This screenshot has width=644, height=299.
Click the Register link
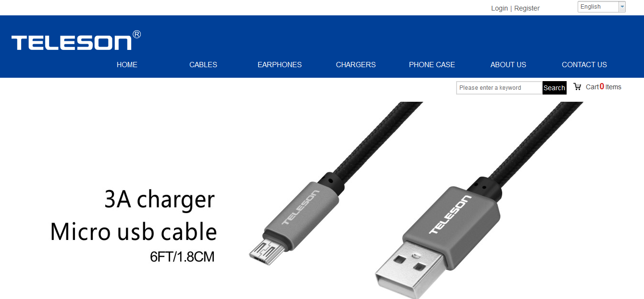(x=527, y=8)
